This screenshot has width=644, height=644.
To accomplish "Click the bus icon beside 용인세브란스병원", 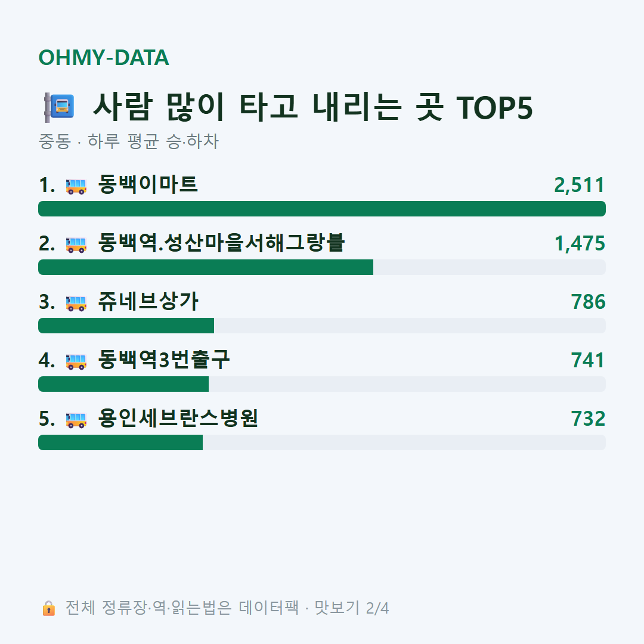I will click(76, 419).
